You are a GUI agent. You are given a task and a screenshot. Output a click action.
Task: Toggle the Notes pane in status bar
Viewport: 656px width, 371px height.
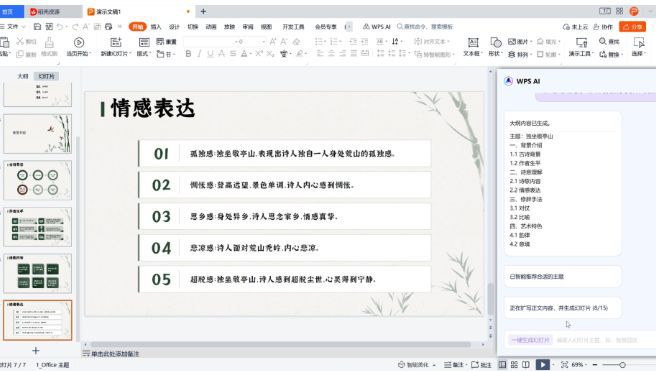pos(454,365)
